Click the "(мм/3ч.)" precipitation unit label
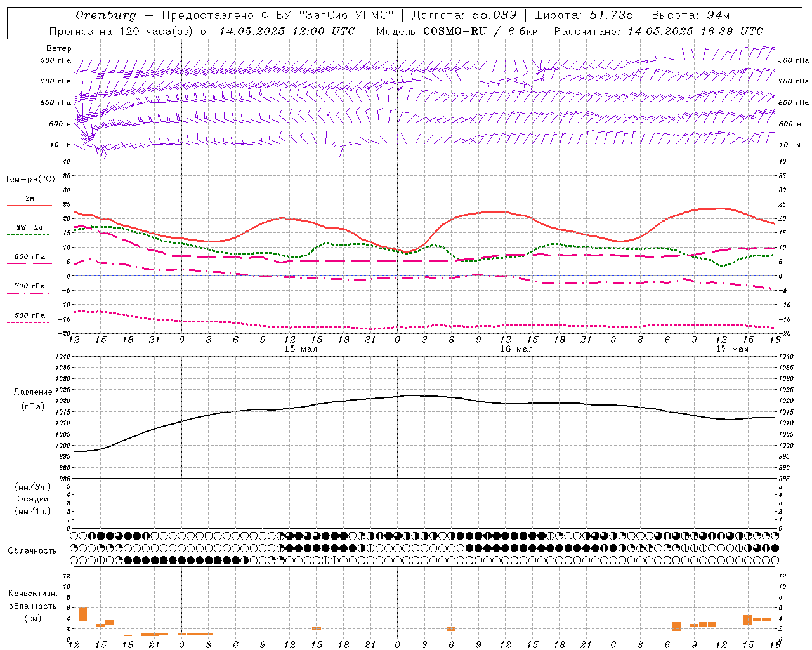812x650 pixels. [x=33, y=487]
